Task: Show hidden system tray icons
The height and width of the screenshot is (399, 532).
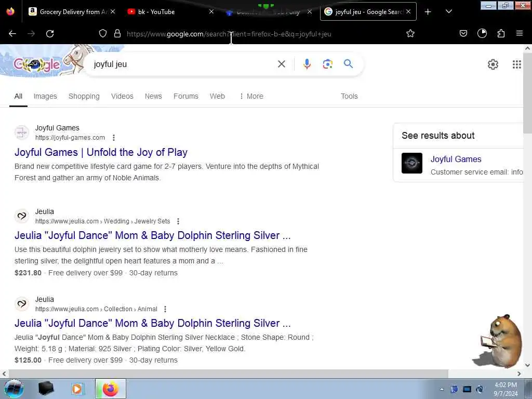Action: click(x=442, y=389)
